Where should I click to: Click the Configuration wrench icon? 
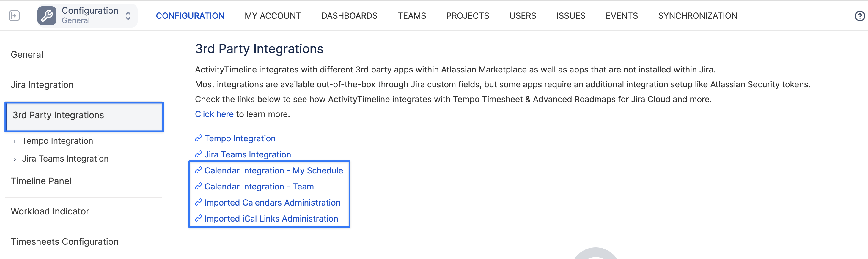47,16
